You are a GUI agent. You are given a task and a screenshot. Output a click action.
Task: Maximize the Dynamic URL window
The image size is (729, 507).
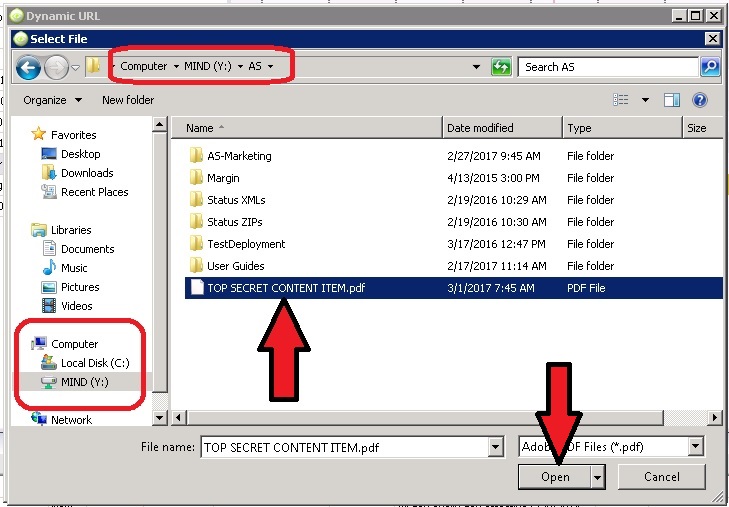coord(696,16)
